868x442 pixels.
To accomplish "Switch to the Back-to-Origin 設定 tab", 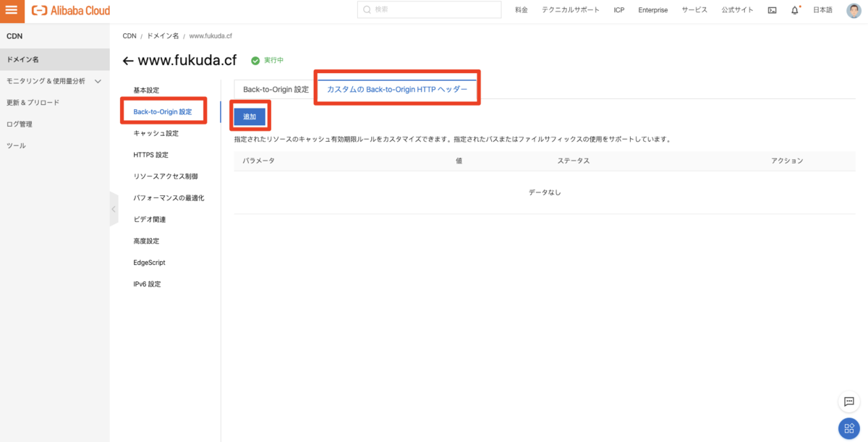I will point(276,90).
